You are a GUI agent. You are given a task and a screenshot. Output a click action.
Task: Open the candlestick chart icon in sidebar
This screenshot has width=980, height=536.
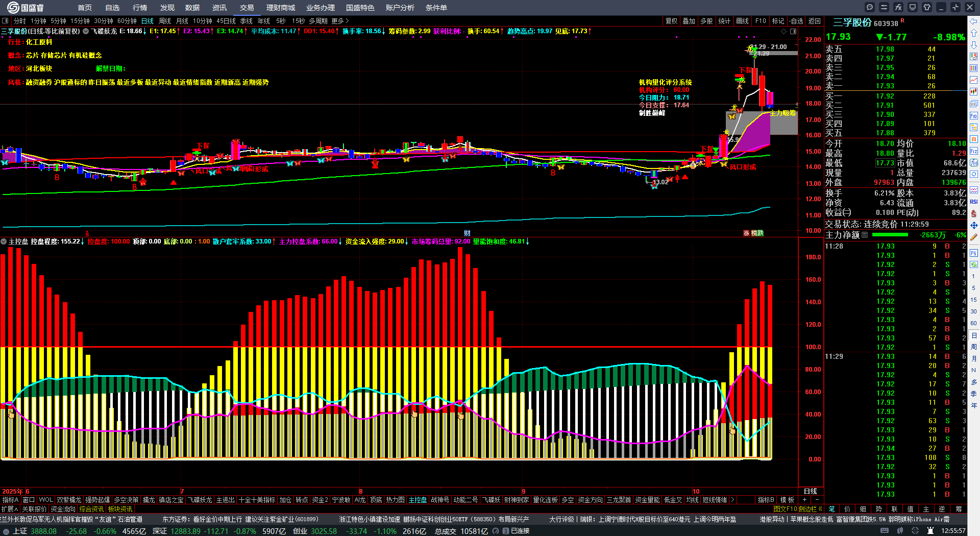pos(974,92)
